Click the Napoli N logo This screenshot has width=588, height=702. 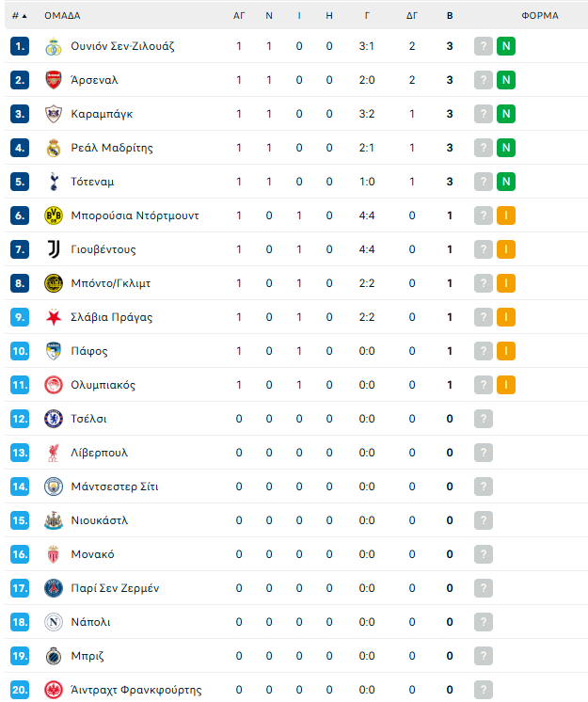[54, 622]
